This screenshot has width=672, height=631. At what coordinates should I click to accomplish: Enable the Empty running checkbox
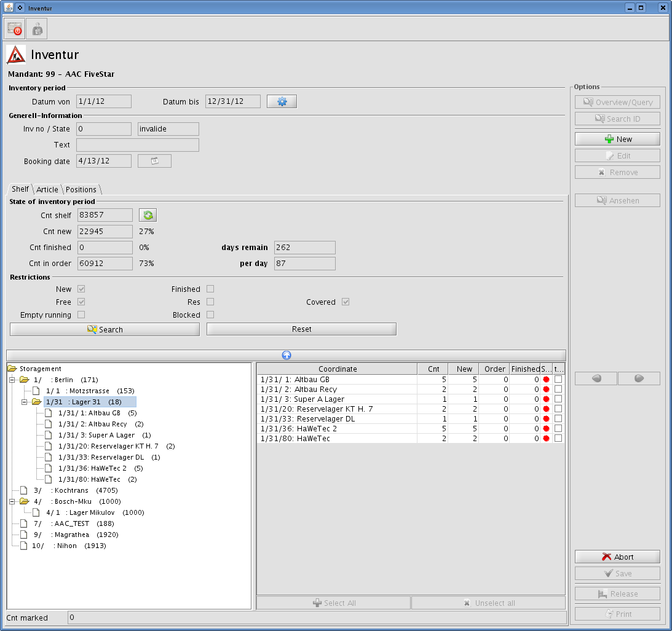81,315
